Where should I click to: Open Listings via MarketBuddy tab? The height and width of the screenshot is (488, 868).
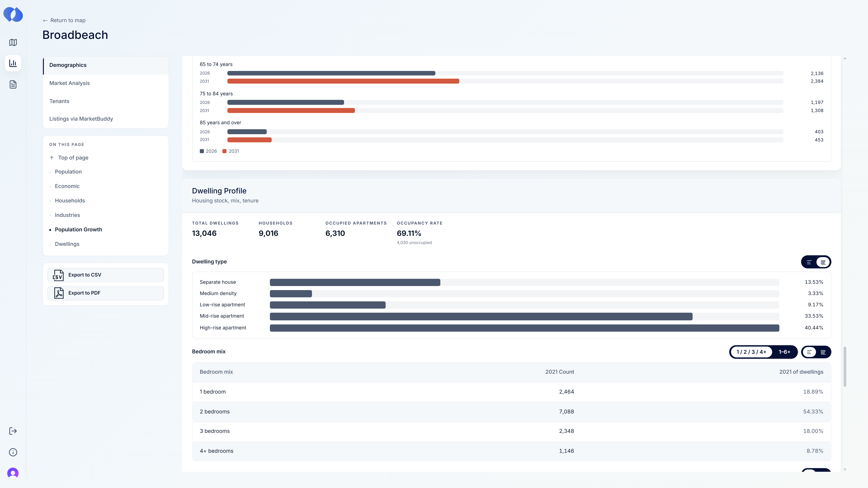click(x=106, y=119)
